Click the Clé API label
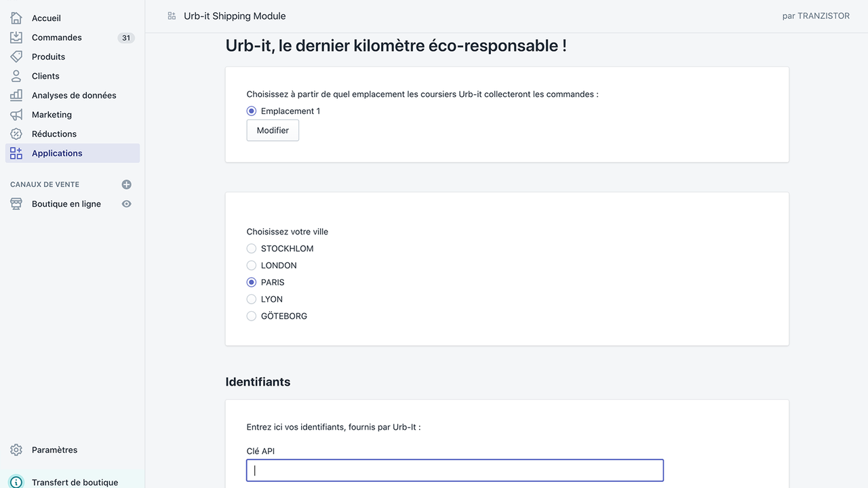868x488 pixels. click(260, 451)
